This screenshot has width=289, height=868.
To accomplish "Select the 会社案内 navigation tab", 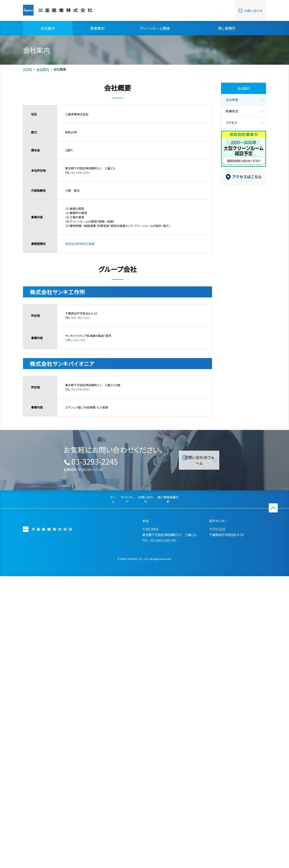I will coord(47,28).
